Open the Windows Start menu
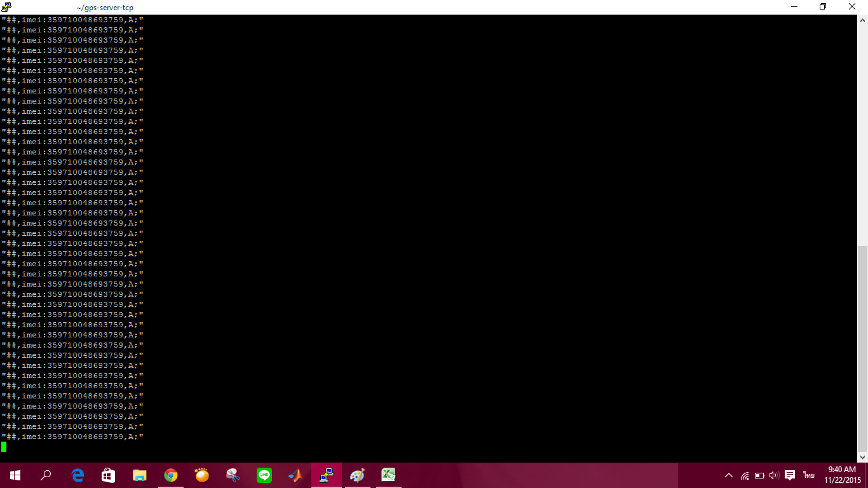Viewport: 868px width, 488px height. [x=15, y=475]
